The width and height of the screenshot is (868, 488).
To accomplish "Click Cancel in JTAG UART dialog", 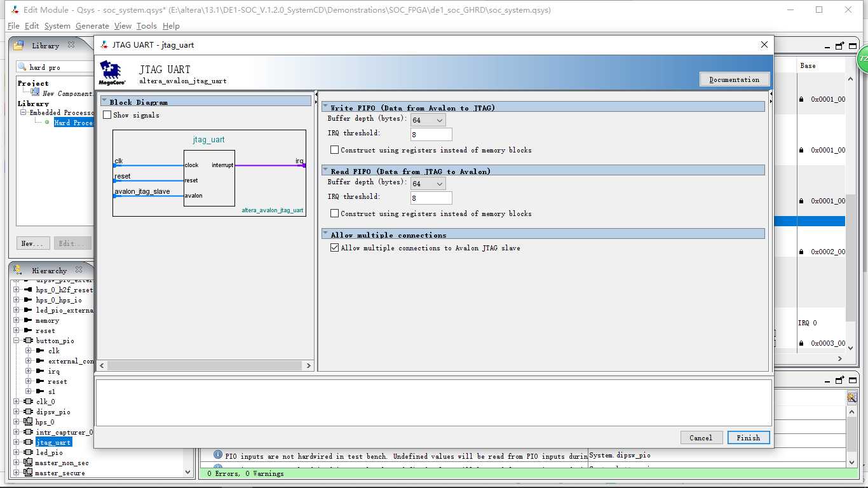I will point(701,438).
